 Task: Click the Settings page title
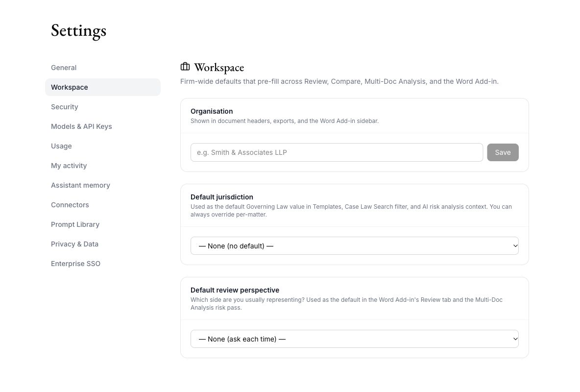[78, 31]
